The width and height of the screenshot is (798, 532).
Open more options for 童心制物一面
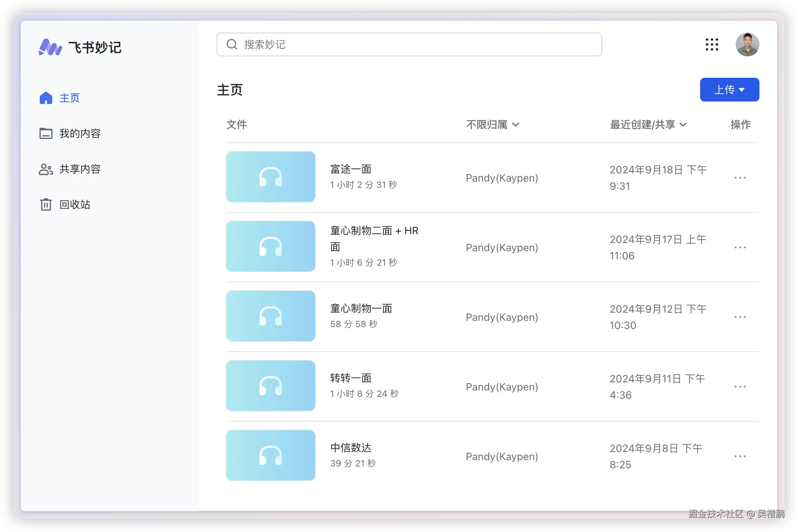(x=740, y=317)
